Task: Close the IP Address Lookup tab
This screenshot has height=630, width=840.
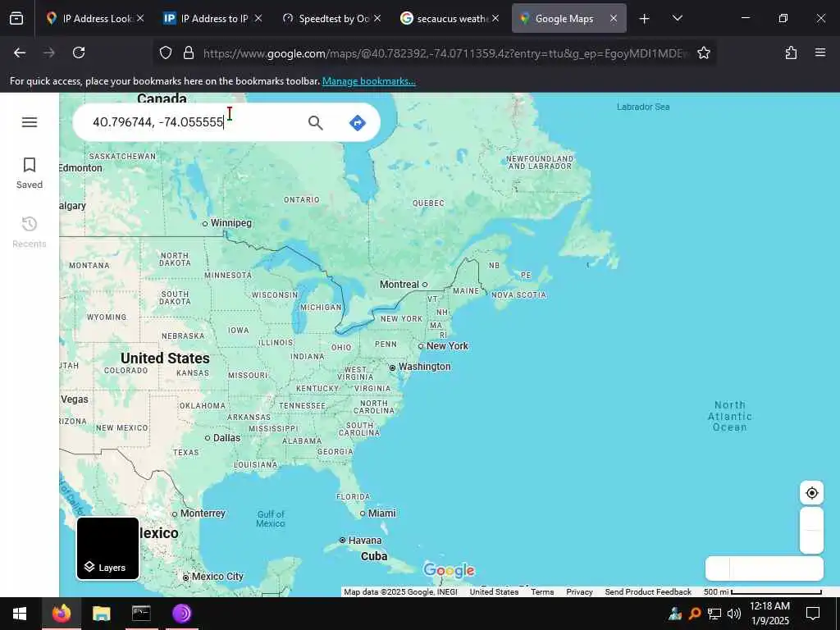Action: pyautogui.click(x=140, y=18)
